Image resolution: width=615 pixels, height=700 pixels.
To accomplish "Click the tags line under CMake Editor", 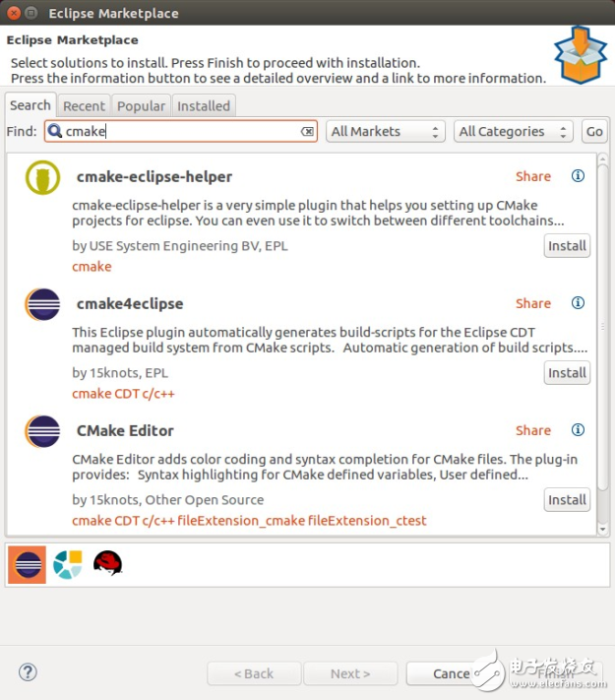I will point(249,521).
